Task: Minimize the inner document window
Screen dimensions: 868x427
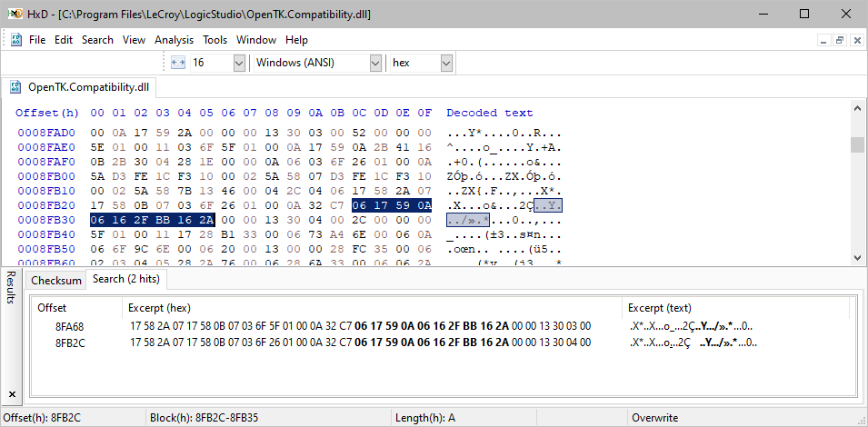Action: tap(823, 40)
